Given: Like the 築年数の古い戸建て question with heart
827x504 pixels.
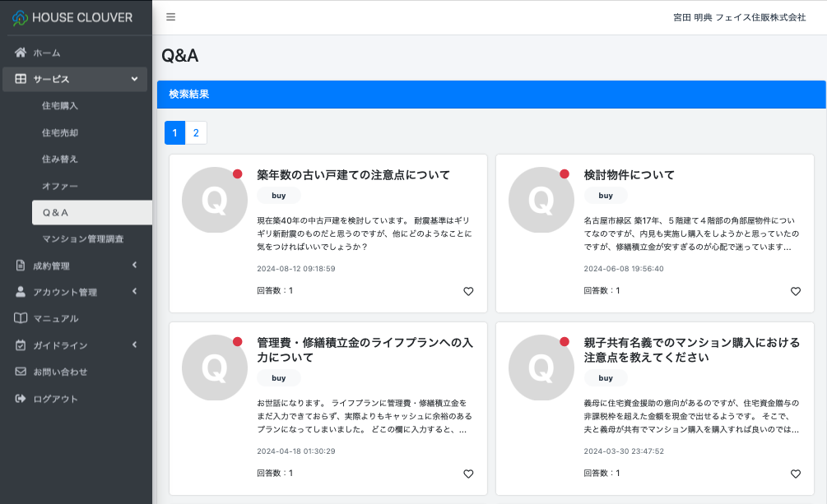Looking at the screenshot, I should pos(468,291).
